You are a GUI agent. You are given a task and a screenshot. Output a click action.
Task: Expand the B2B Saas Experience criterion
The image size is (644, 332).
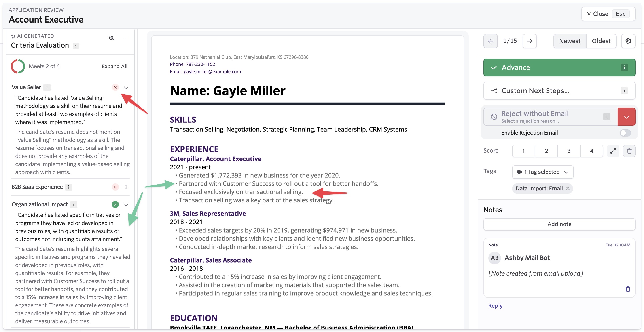pyautogui.click(x=126, y=187)
